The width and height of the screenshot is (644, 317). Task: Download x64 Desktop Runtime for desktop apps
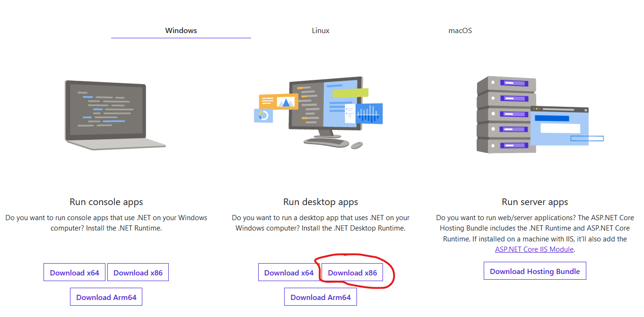click(x=289, y=273)
